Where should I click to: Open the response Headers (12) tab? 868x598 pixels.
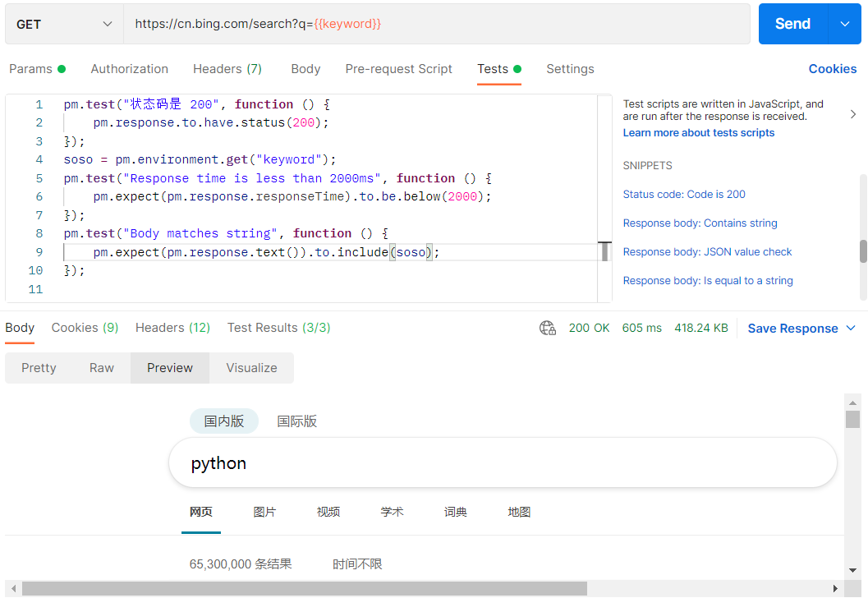[172, 328]
